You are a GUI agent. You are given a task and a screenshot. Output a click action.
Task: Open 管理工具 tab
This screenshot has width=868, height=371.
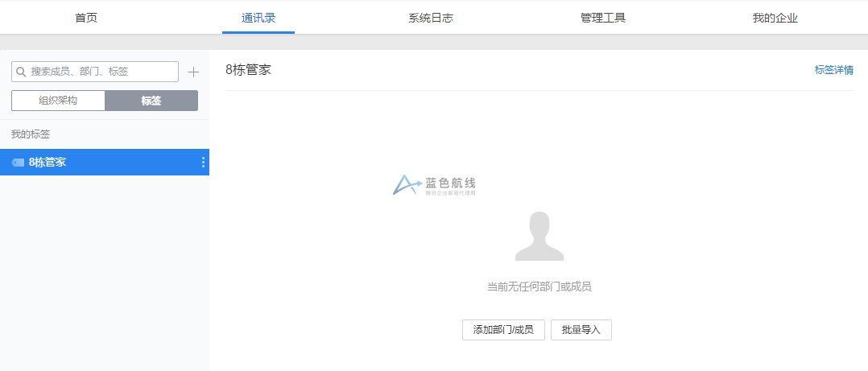pyautogui.click(x=603, y=18)
